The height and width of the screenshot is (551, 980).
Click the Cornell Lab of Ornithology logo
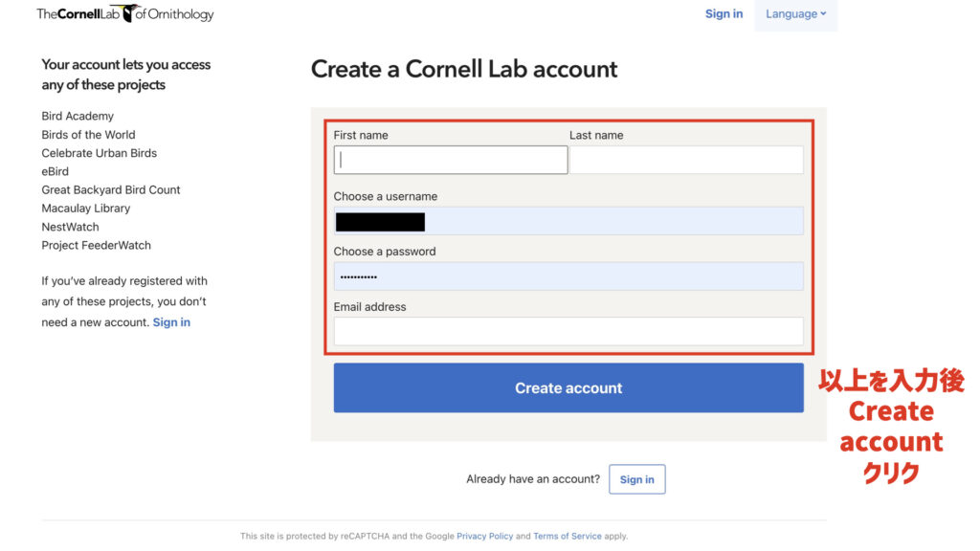coord(125,13)
